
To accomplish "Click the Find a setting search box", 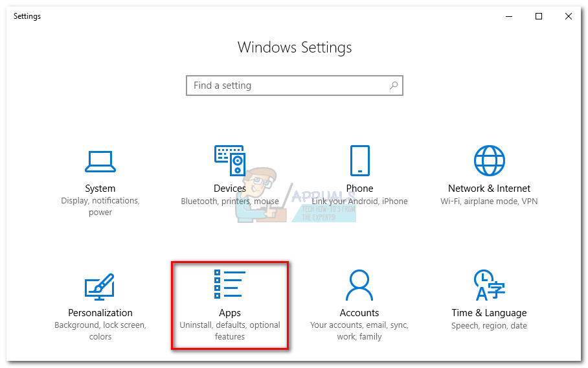I will (295, 86).
